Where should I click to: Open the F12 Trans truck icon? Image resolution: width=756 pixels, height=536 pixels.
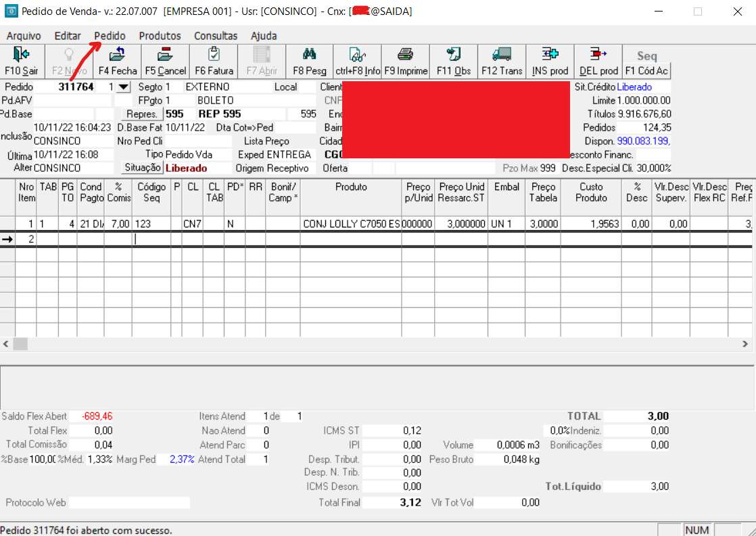[x=502, y=54]
